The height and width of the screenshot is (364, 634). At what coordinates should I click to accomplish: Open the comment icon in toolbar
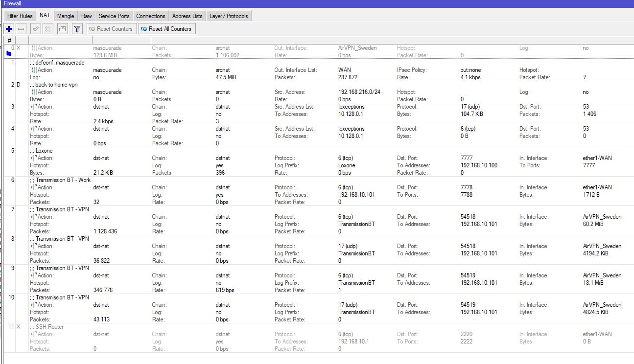(x=62, y=29)
